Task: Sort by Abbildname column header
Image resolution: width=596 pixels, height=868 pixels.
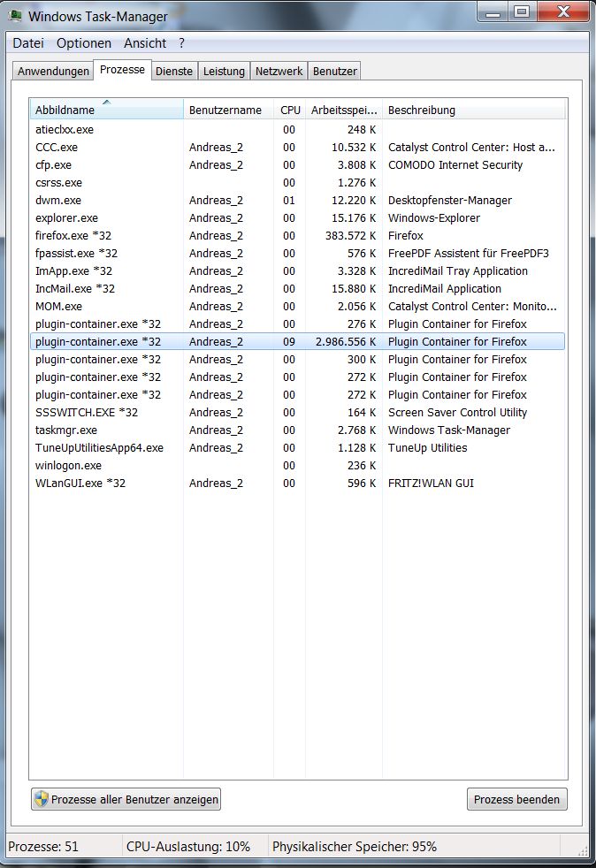Action: tap(106, 110)
